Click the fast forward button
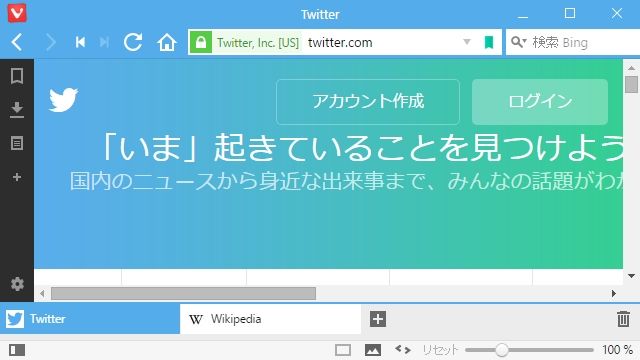Viewport: 640px width, 360px height. pyautogui.click(x=104, y=42)
